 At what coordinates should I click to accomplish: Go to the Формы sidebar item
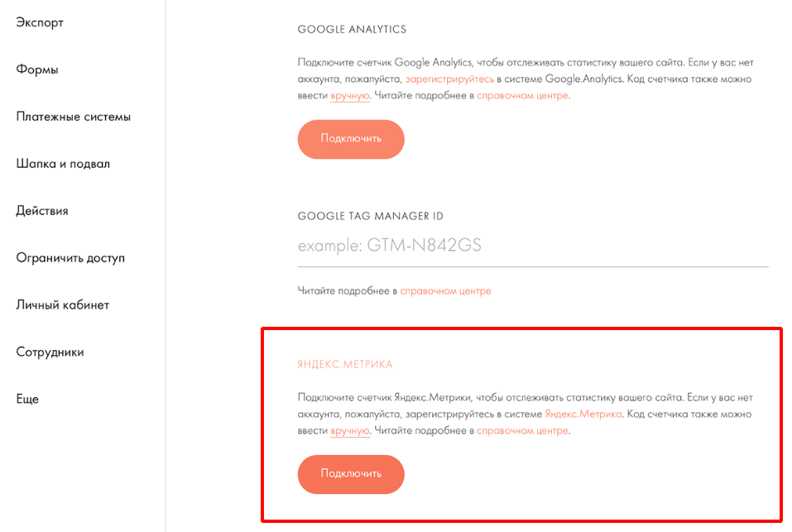point(37,69)
